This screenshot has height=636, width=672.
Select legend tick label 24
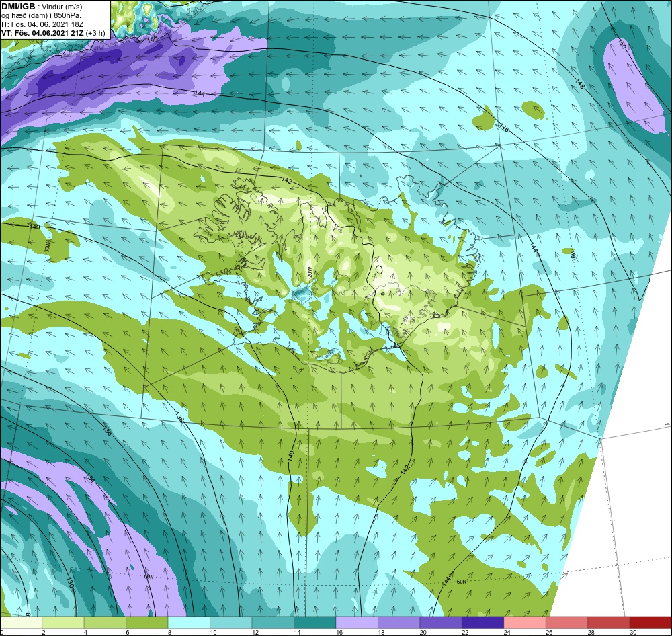[x=505, y=632]
